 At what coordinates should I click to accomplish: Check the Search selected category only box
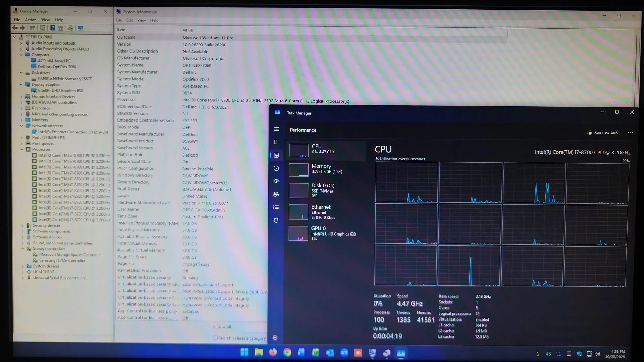coord(216,338)
